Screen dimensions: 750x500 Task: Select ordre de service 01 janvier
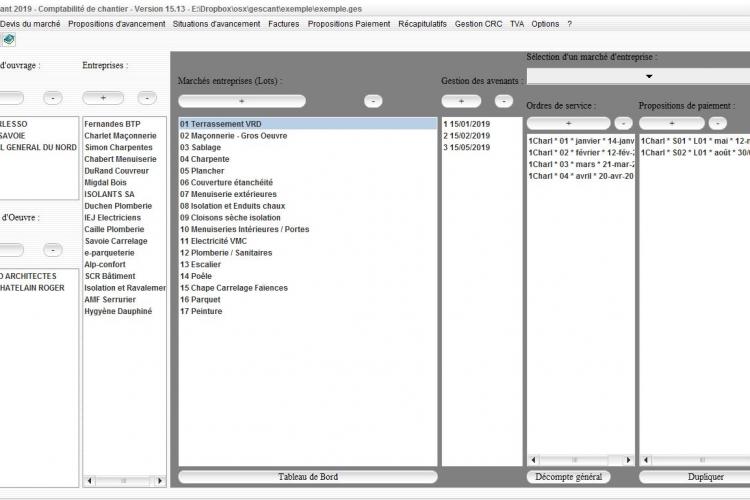click(x=581, y=141)
